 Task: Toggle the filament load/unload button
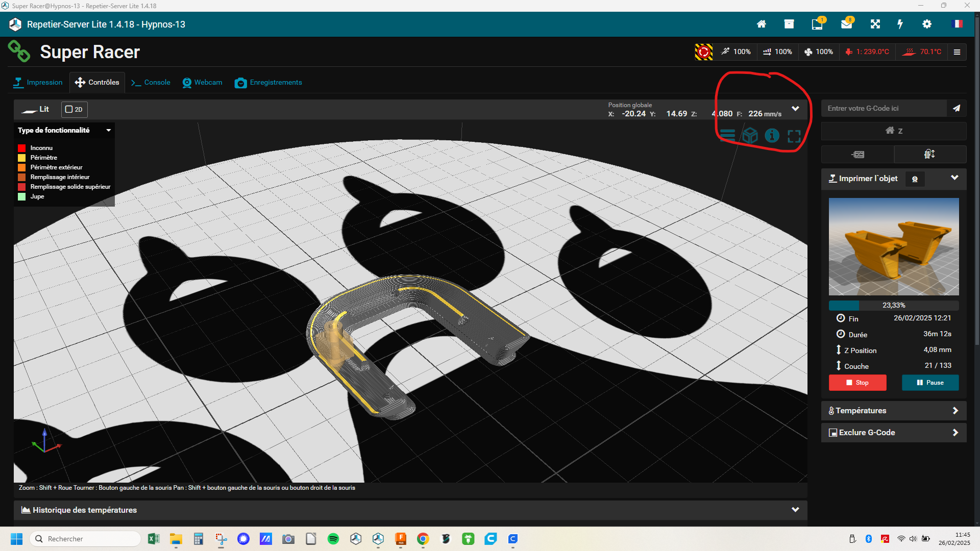pyautogui.click(x=929, y=154)
